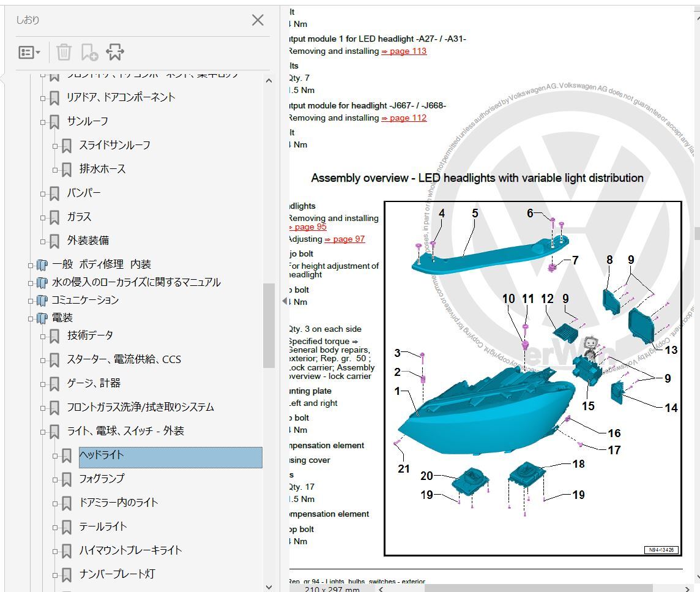Select ライト、電球、スイッチ - 外装 bookmark

click(125, 431)
